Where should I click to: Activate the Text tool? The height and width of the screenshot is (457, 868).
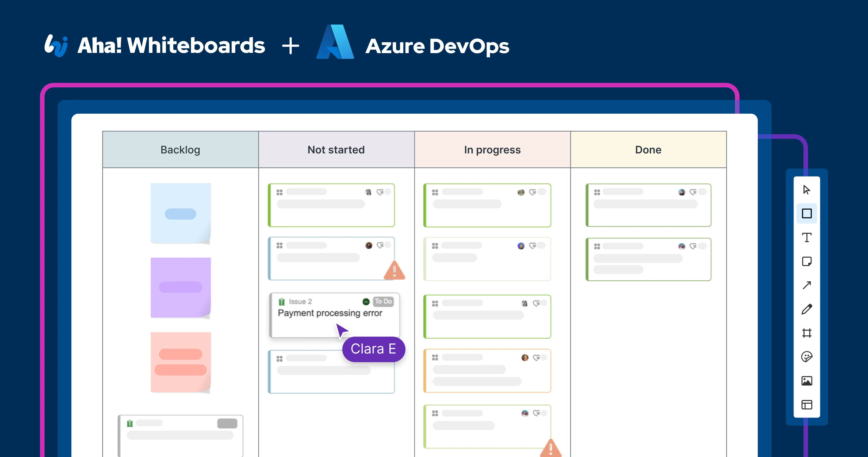806,238
